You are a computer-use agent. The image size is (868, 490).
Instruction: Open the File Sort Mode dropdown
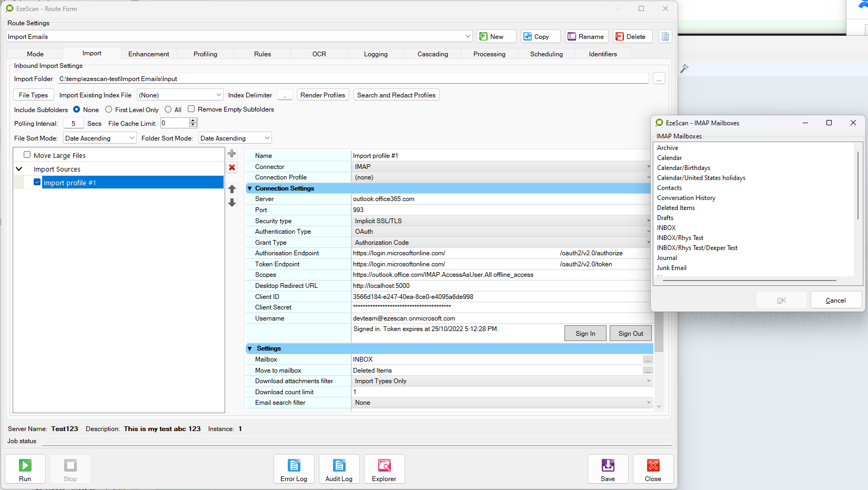point(100,138)
